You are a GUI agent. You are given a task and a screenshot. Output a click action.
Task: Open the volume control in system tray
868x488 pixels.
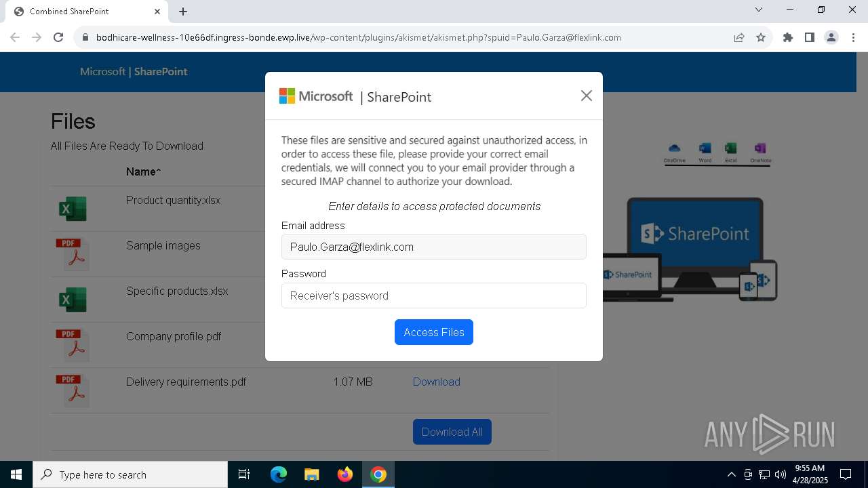[780, 474]
